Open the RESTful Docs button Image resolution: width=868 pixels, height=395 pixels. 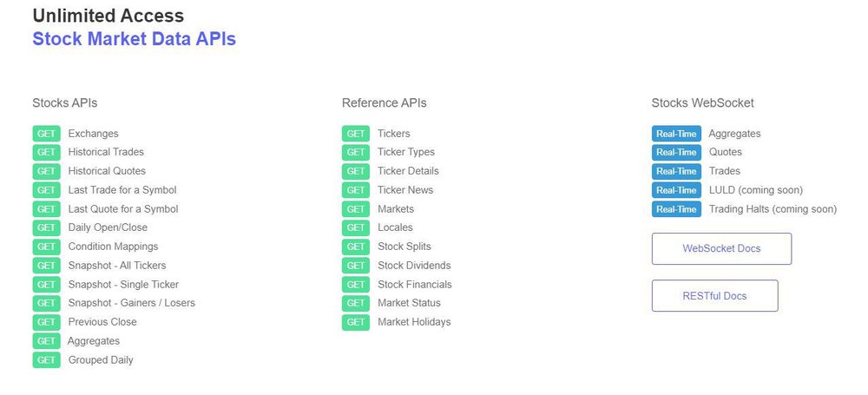pyautogui.click(x=714, y=296)
